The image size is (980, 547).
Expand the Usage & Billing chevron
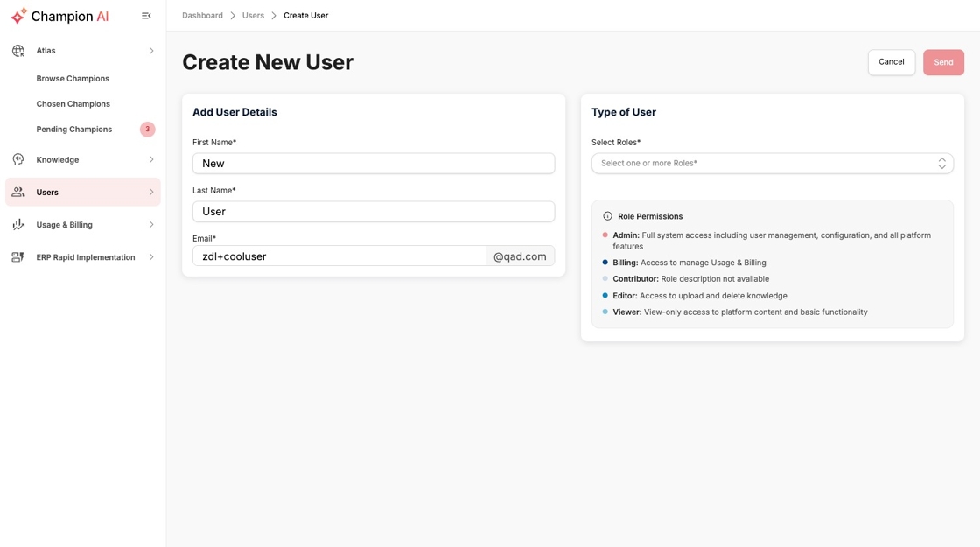[150, 224]
